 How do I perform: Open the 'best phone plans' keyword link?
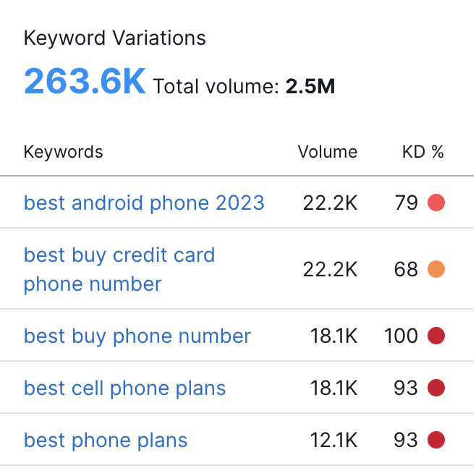106,441
